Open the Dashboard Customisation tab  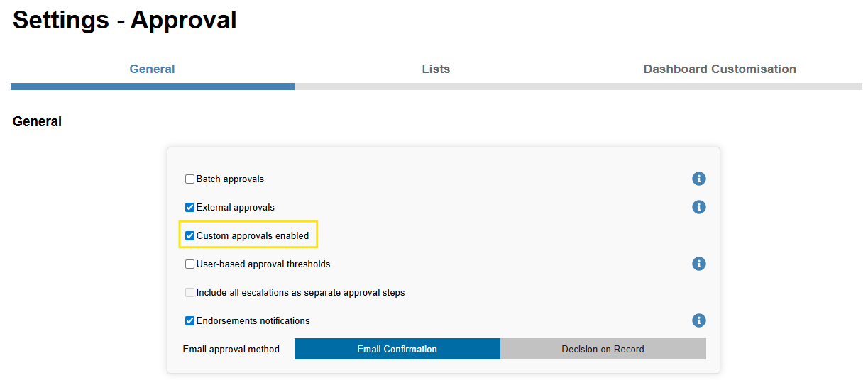720,69
